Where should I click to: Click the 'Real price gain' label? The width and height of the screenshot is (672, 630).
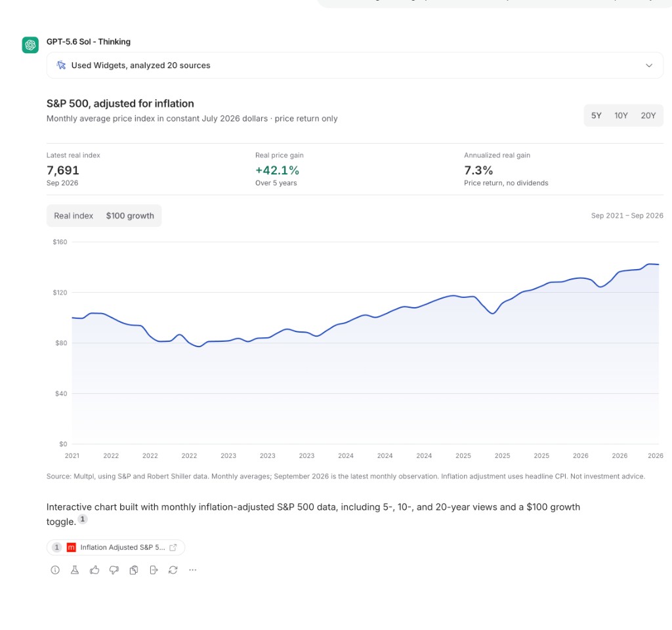coord(279,155)
